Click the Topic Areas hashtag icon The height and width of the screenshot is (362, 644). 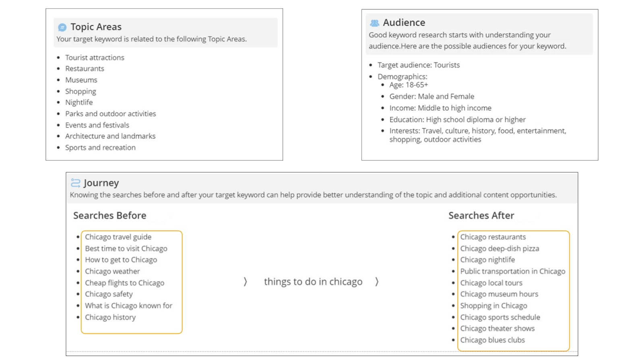click(62, 27)
